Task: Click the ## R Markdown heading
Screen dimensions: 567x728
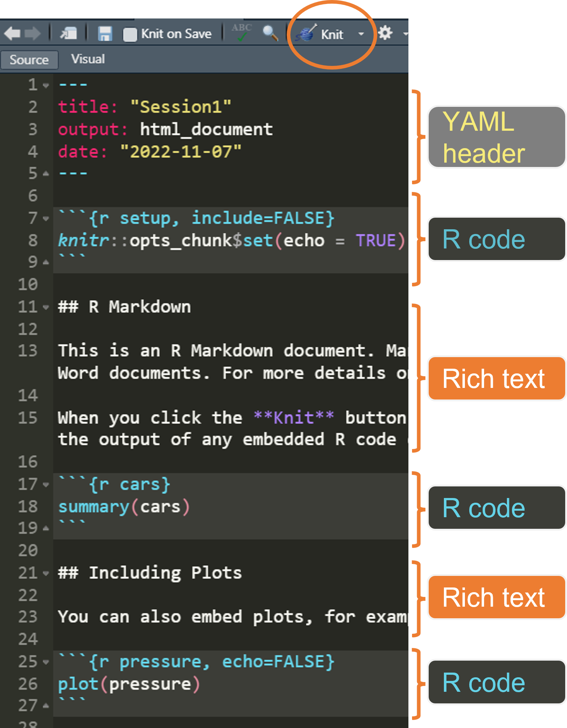Action: click(x=124, y=307)
